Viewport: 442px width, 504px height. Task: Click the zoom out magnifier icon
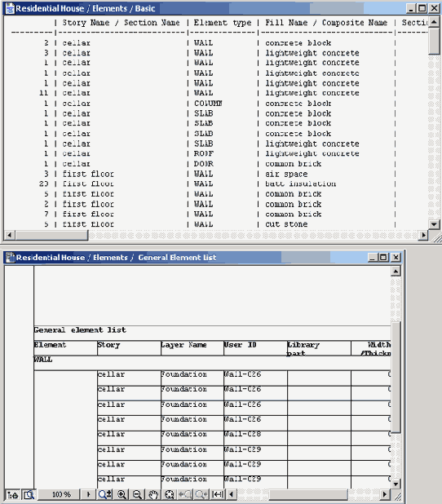click(x=137, y=494)
